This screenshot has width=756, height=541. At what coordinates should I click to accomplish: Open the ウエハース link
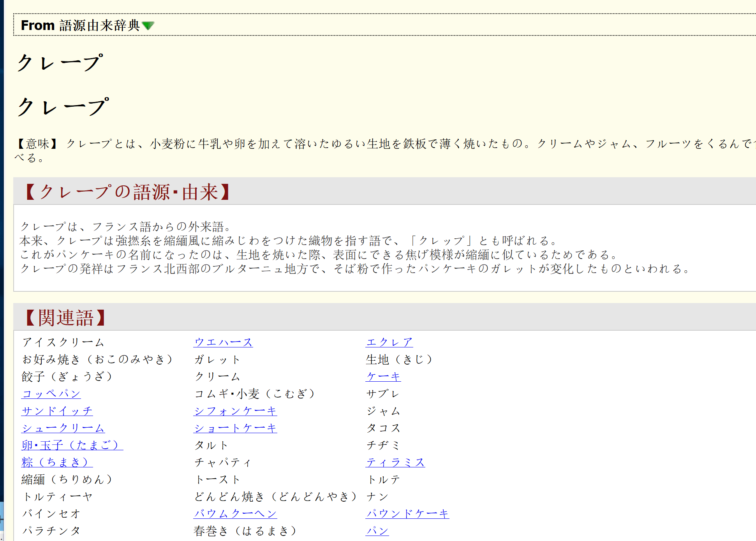click(x=223, y=342)
